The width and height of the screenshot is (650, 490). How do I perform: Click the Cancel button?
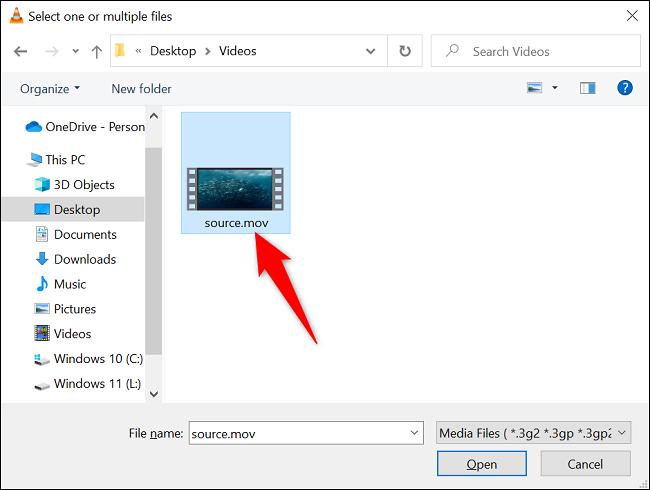(585, 464)
